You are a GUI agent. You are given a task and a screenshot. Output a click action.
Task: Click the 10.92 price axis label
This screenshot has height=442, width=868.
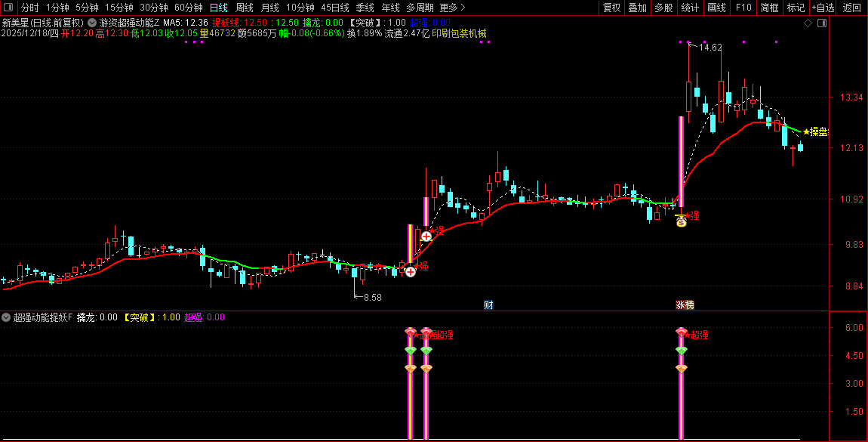click(851, 199)
